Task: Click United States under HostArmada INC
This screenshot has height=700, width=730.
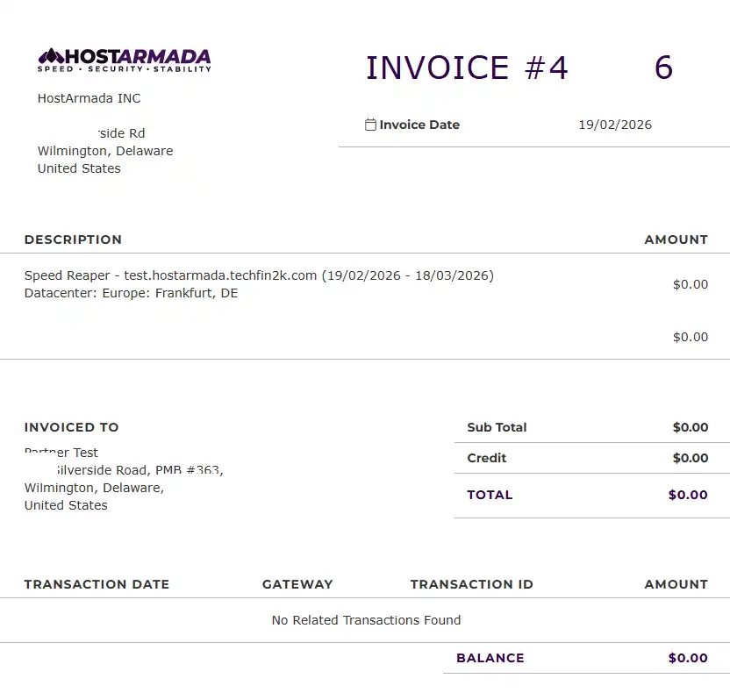Action: (x=79, y=168)
